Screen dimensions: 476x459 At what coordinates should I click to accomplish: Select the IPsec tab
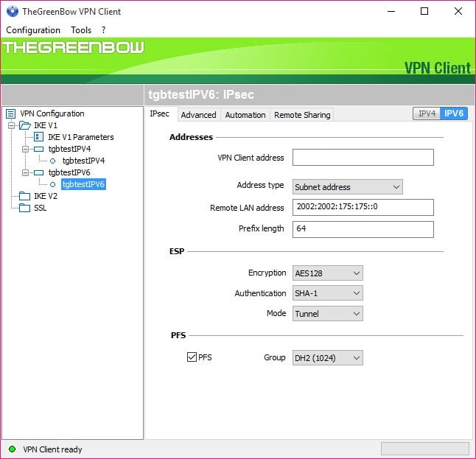click(160, 114)
